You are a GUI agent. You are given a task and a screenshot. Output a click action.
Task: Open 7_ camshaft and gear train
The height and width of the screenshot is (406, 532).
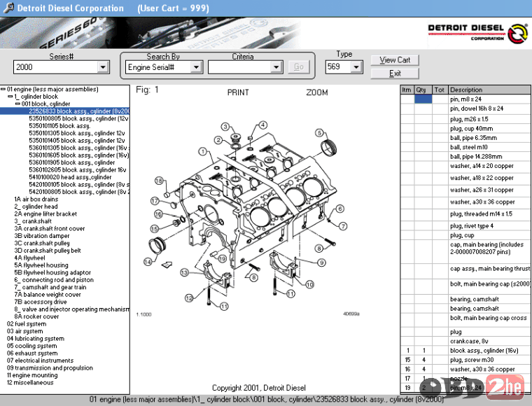pyautogui.click(x=50, y=287)
